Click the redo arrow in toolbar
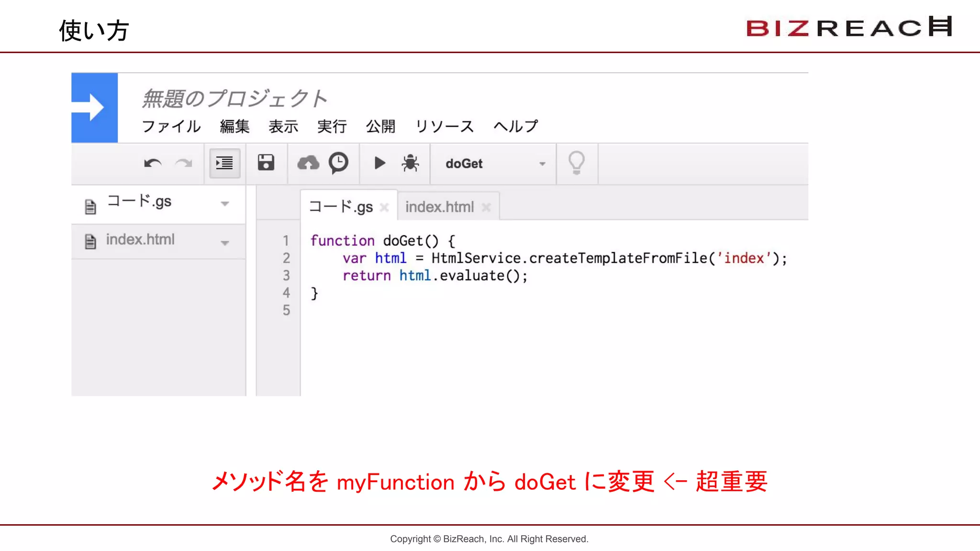 click(x=184, y=164)
